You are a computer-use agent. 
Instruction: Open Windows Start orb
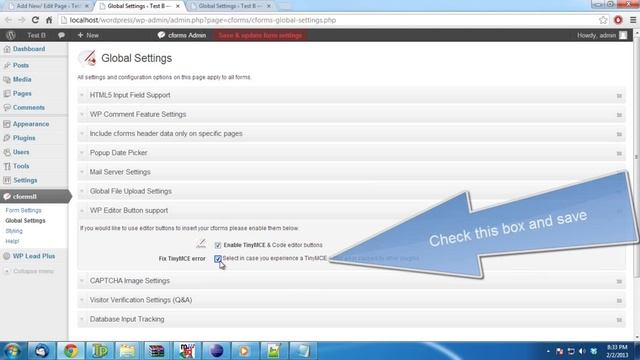[12, 351]
